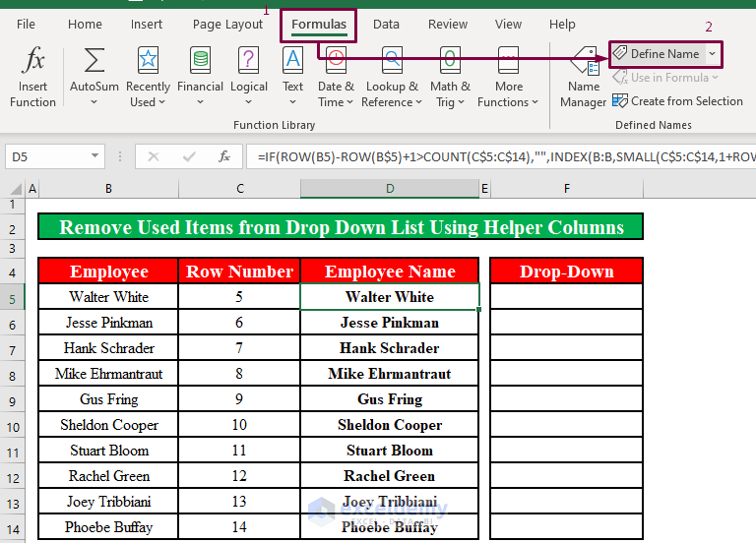Select Rachel Green in Employee column
The height and width of the screenshot is (543, 756).
(108, 475)
